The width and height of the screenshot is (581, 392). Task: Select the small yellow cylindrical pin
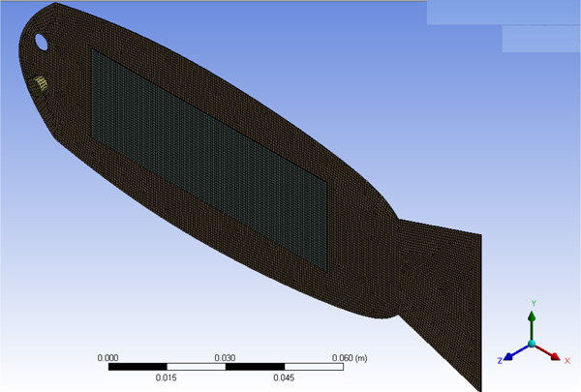pos(39,84)
